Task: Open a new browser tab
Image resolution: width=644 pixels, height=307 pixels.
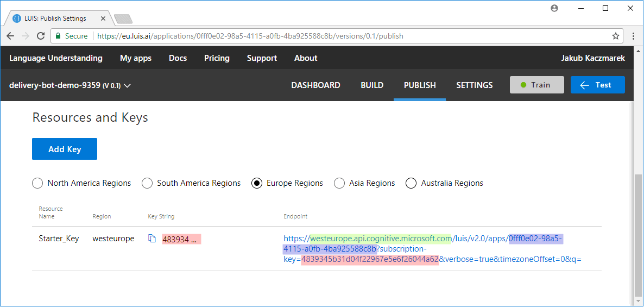Action: 123,19
